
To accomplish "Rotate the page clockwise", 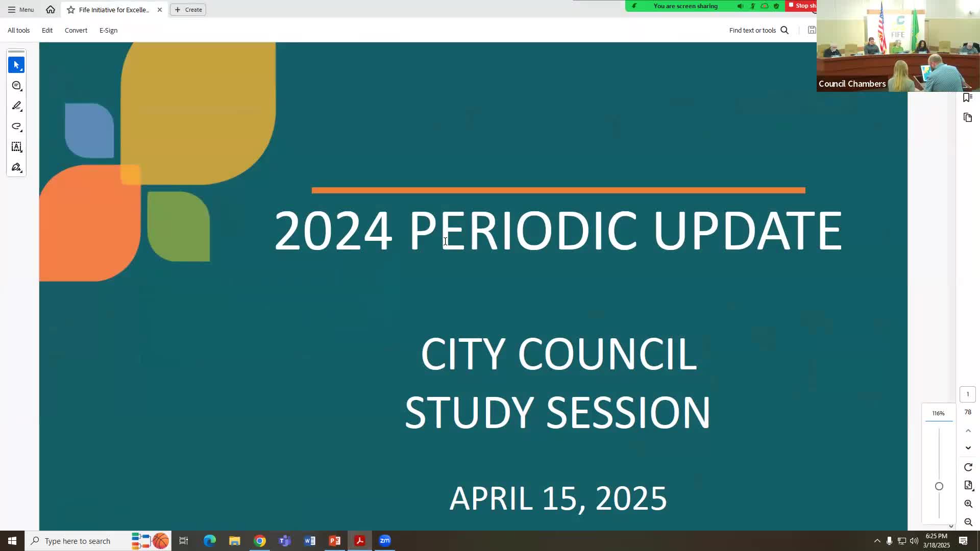I will (968, 467).
